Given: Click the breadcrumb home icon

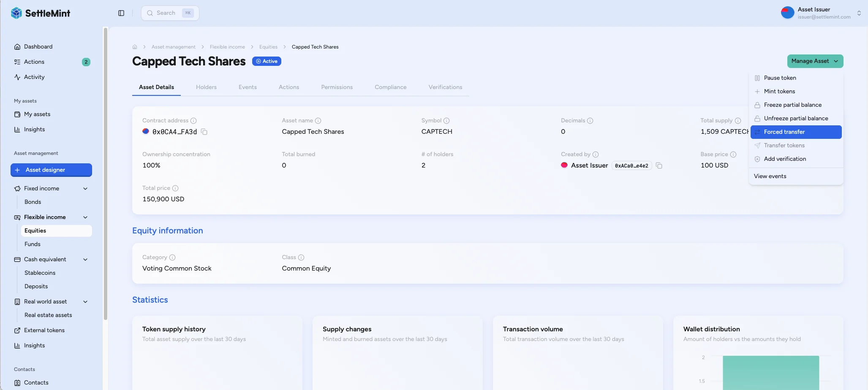Looking at the screenshot, I should 135,46.
